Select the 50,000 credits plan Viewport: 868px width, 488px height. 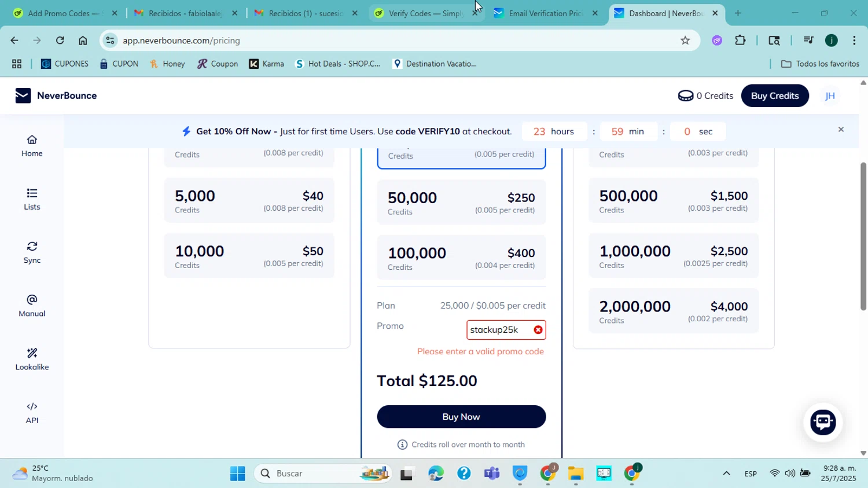point(461,202)
